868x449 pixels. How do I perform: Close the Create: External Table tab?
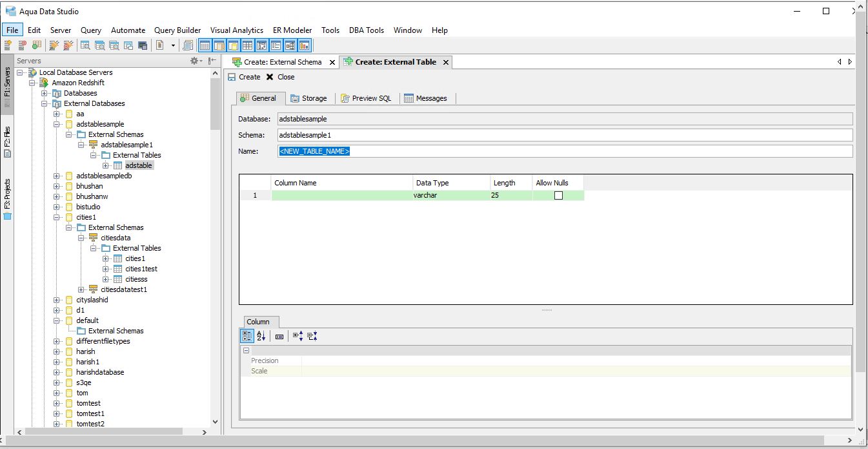tap(445, 62)
